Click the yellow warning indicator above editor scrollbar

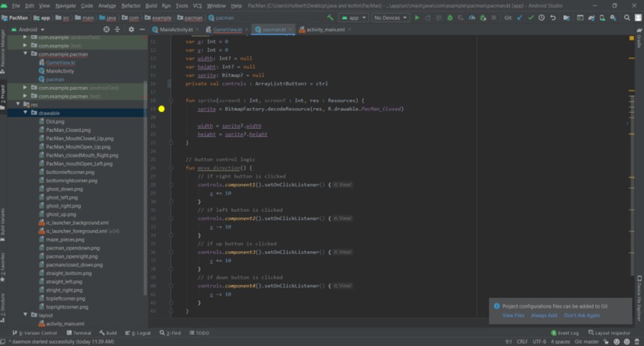pyautogui.click(x=632, y=38)
